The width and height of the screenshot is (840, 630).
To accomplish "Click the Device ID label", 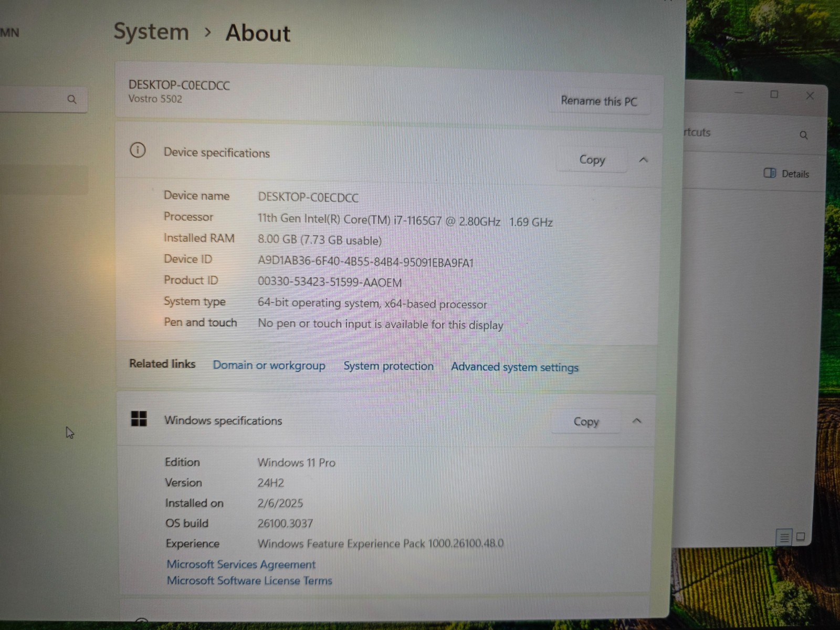I will click(x=187, y=259).
